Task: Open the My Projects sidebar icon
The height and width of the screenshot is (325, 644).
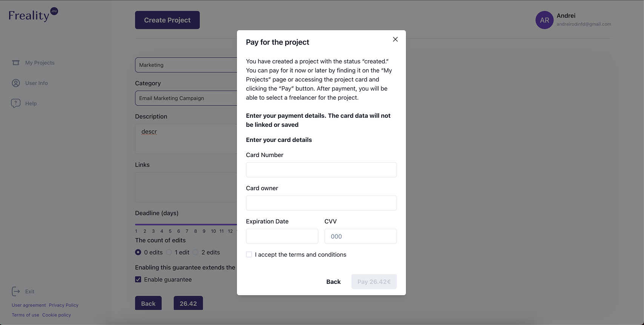Action: point(16,63)
